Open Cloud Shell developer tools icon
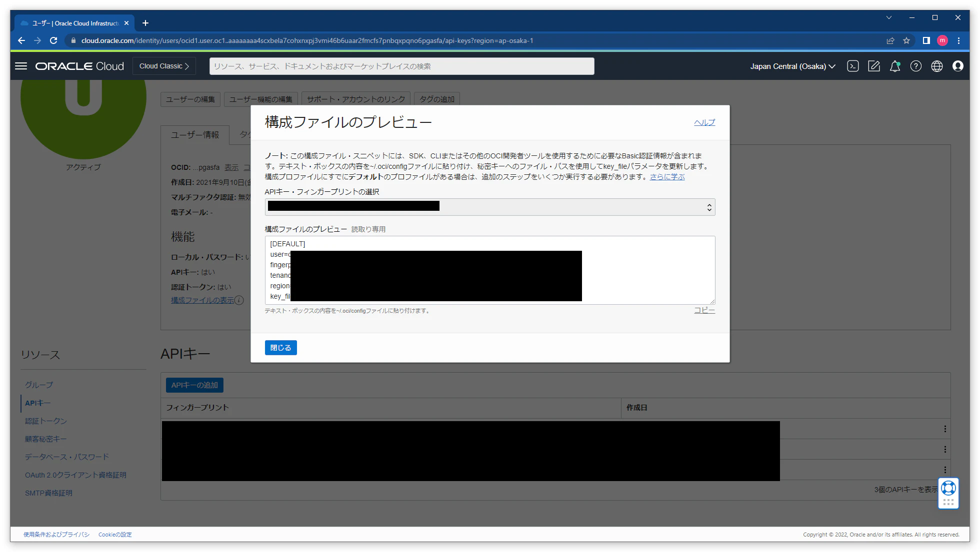Screen dimensions: 980x552 tap(853, 66)
